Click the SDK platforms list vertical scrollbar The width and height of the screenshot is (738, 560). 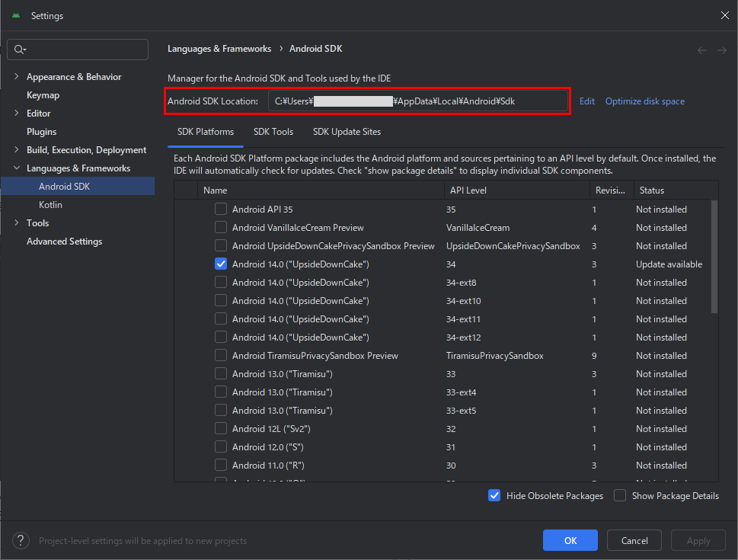[714, 255]
